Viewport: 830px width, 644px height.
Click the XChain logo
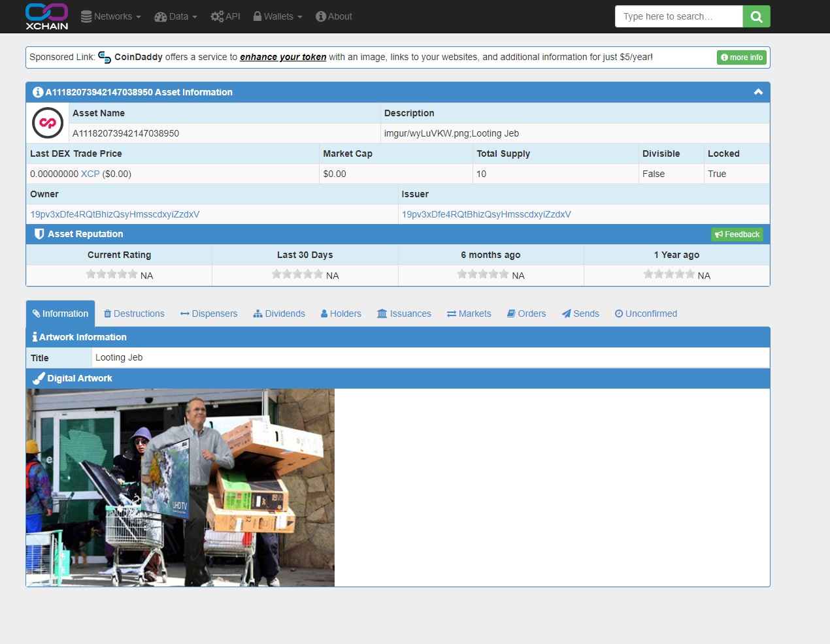click(46, 16)
